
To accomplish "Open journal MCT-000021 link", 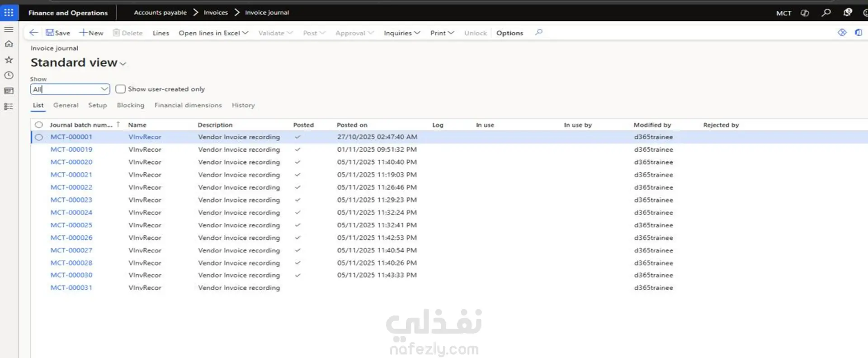I will pyautogui.click(x=71, y=175).
